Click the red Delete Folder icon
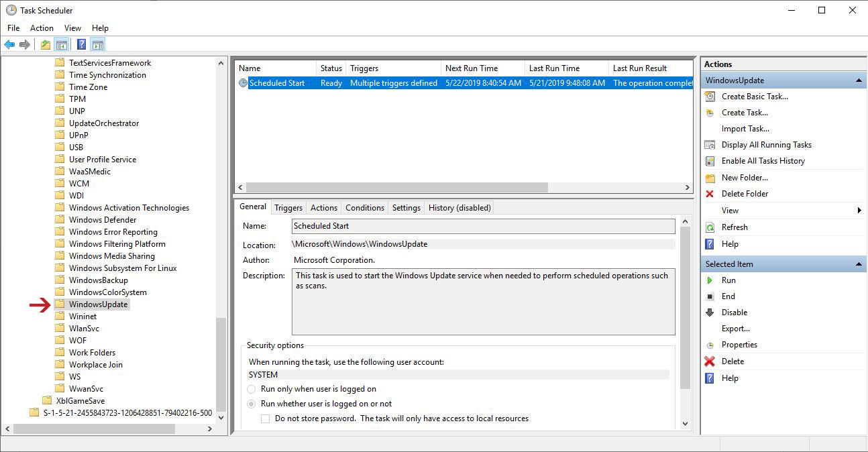This screenshot has width=868, height=452. point(710,194)
